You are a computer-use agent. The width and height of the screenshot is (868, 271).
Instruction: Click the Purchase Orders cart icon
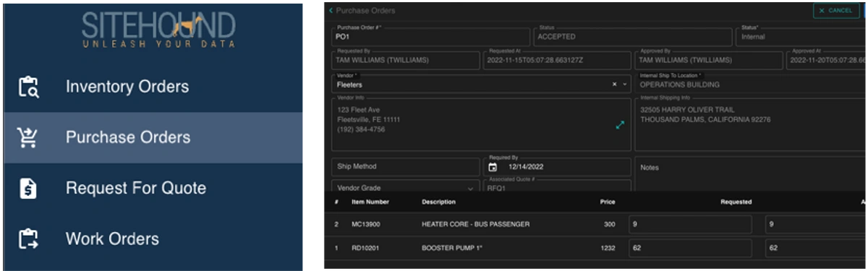[x=27, y=137]
